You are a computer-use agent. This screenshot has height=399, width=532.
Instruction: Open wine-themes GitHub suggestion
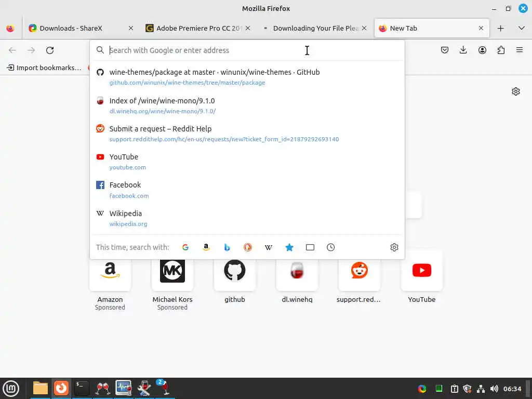(x=247, y=77)
